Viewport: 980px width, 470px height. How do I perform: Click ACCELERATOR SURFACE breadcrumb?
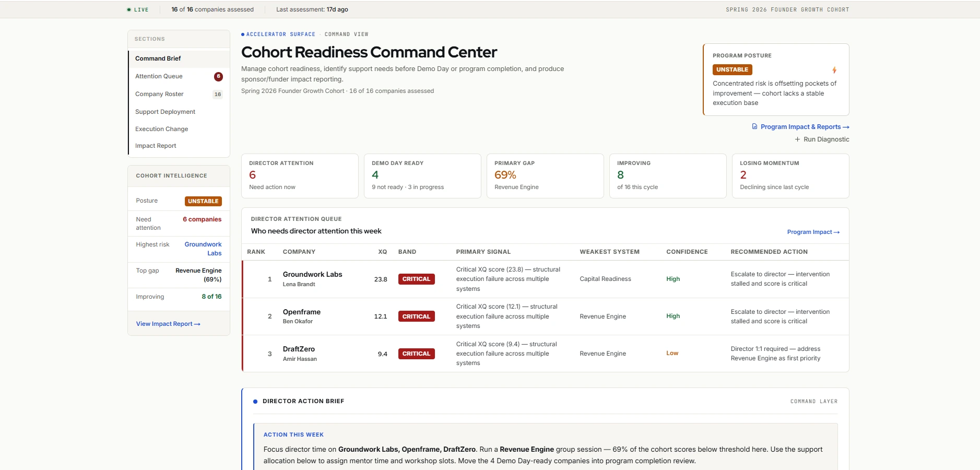280,34
